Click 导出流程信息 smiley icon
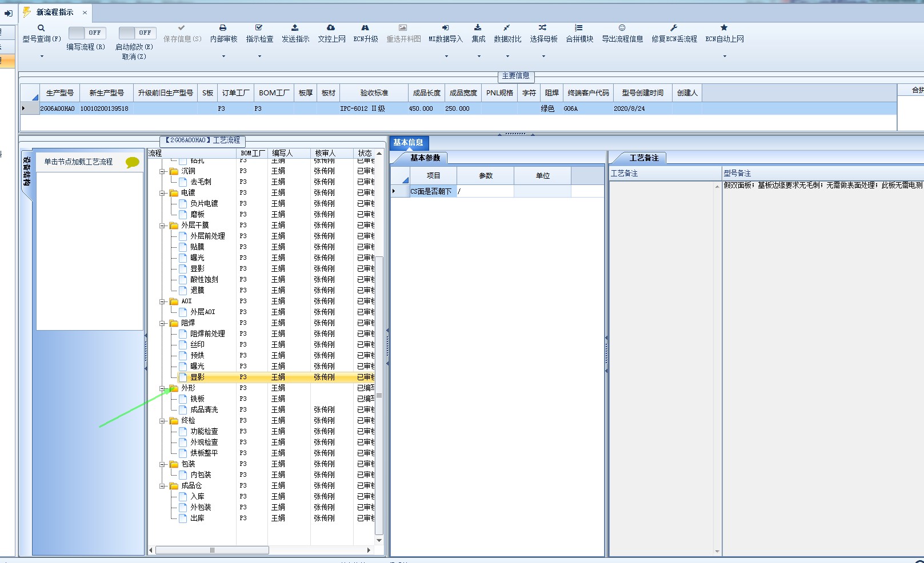 coord(622,27)
